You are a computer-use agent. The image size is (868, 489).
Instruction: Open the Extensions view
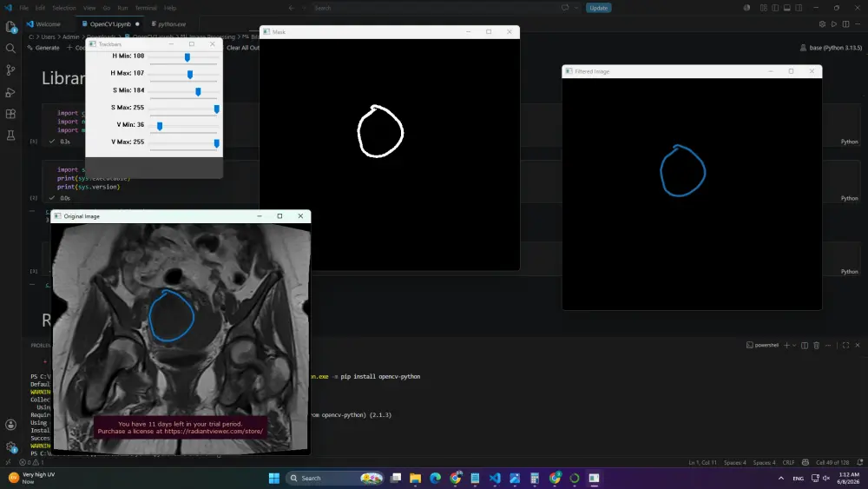10,114
